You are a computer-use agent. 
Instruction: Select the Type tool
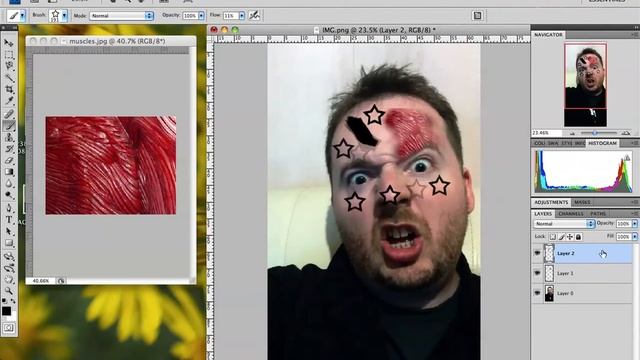tap(9, 220)
